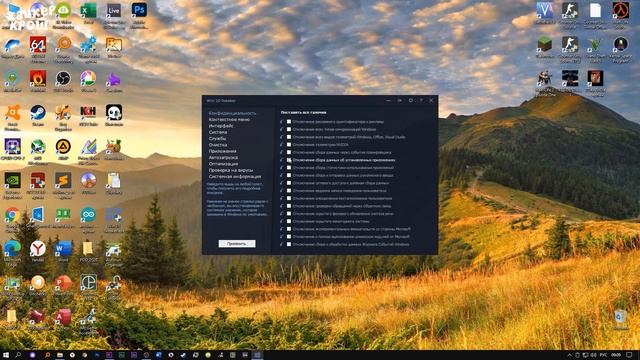Tick 'Отключение сбора данных об установленных приложениях' checkbox
Viewport: 640px width, 360px height.
[289, 160]
